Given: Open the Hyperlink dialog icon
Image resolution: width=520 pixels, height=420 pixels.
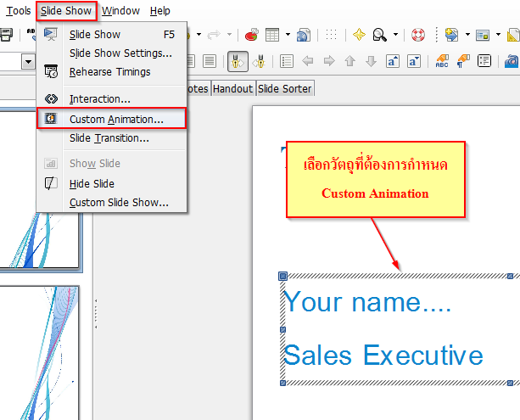Looking at the screenshot, I should (304, 35).
